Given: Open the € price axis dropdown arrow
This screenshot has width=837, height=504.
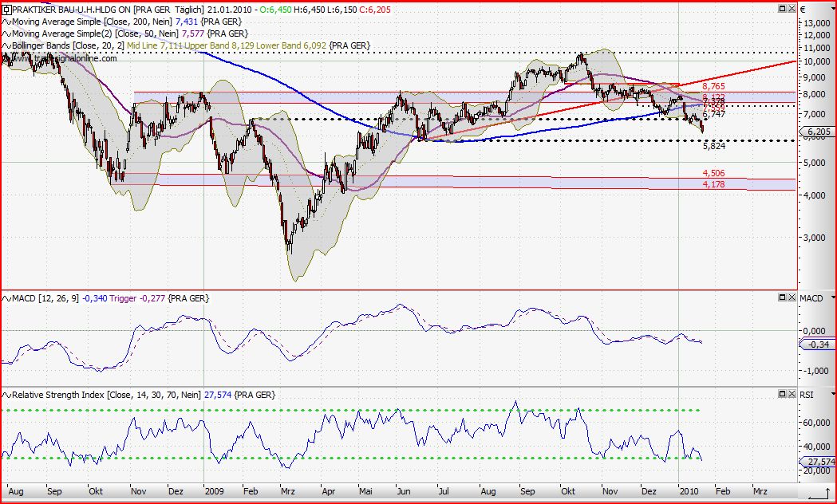Looking at the screenshot, I should pos(833,9).
